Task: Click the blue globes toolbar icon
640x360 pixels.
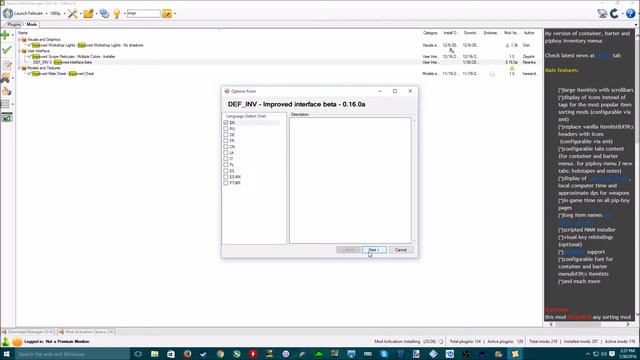Action: (104, 13)
